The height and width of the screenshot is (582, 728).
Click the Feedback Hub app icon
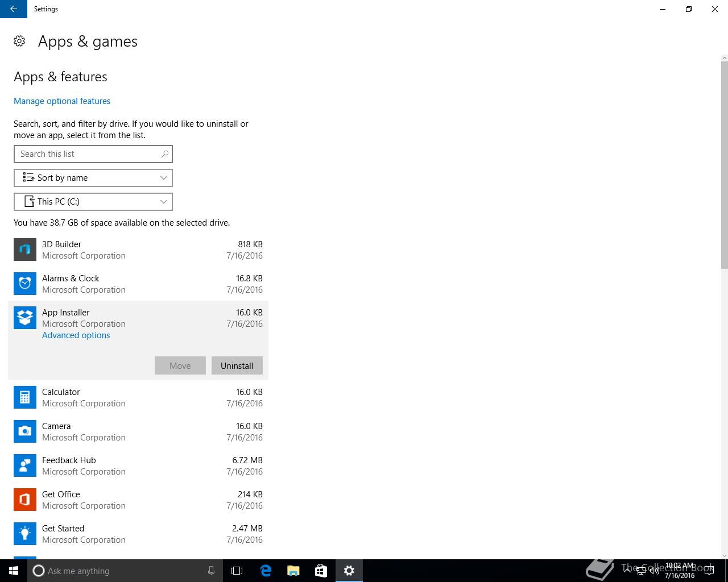(25, 465)
